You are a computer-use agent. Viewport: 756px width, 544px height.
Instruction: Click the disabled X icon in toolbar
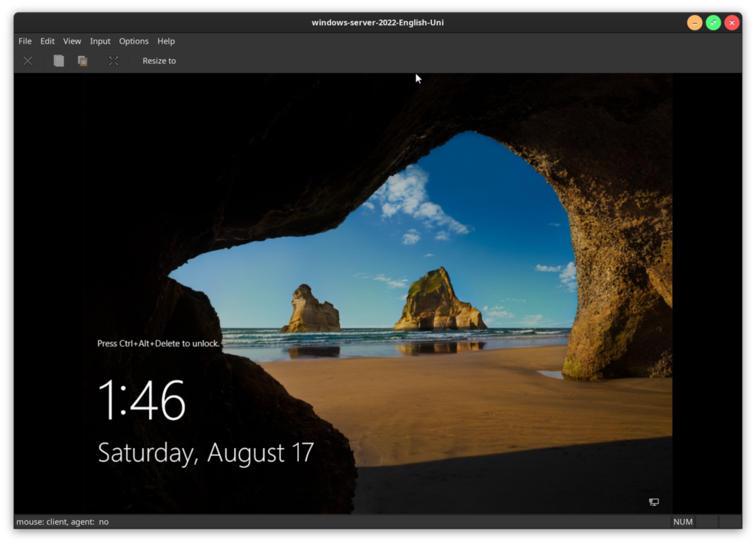point(27,61)
